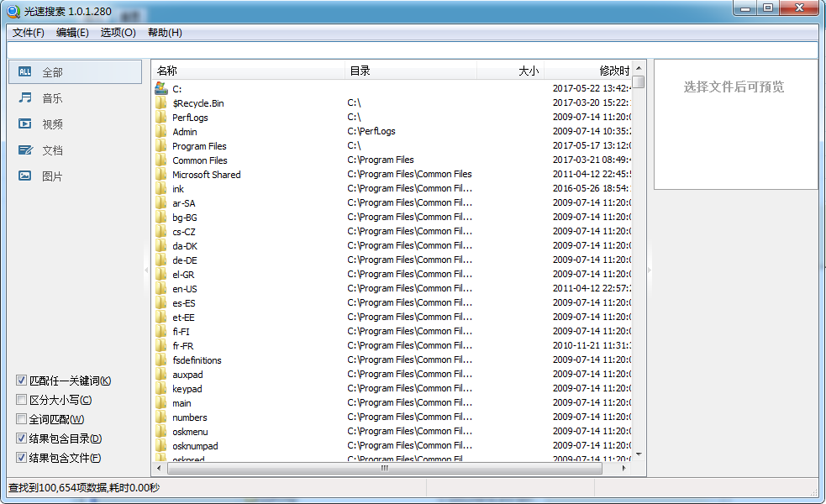This screenshot has width=826, height=504.
Task: Click the vertical scrollbar up arrow
Action: [639, 68]
